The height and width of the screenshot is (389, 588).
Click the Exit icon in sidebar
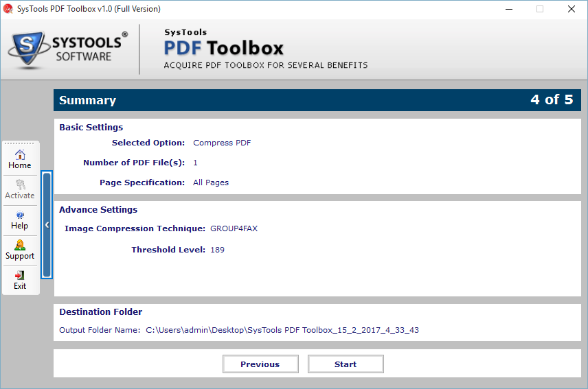20,281
